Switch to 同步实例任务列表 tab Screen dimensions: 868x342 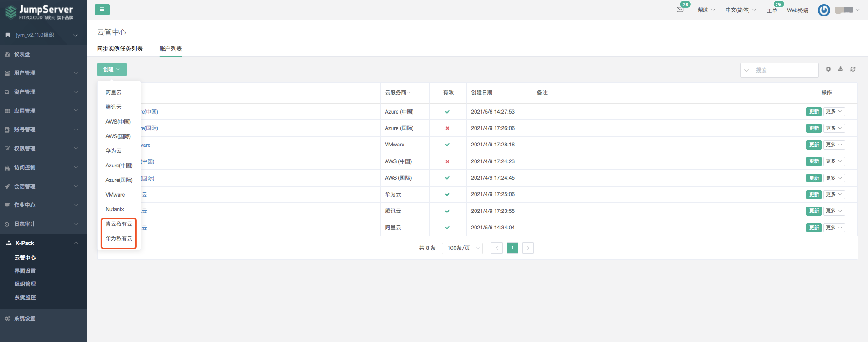click(x=120, y=49)
